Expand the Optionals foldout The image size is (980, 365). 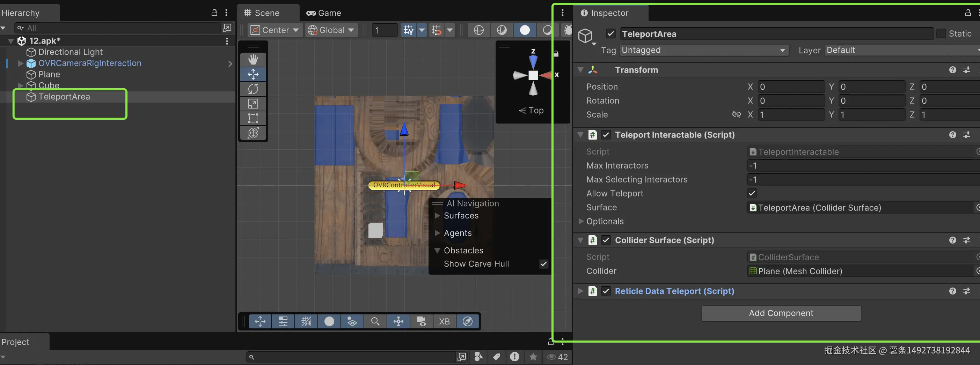pyautogui.click(x=581, y=221)
